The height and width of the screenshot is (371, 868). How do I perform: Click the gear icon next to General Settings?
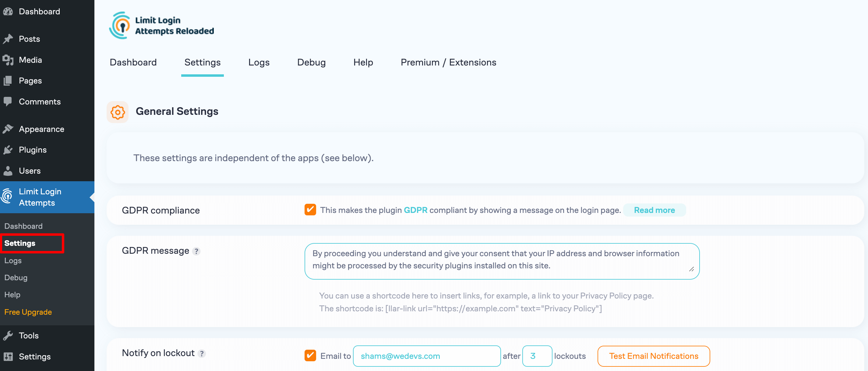pyautogui.click(x=118, y=111)
